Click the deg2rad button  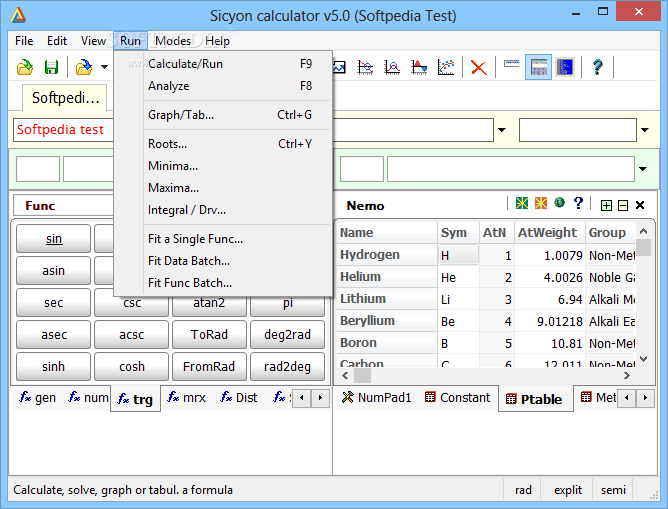288,335
